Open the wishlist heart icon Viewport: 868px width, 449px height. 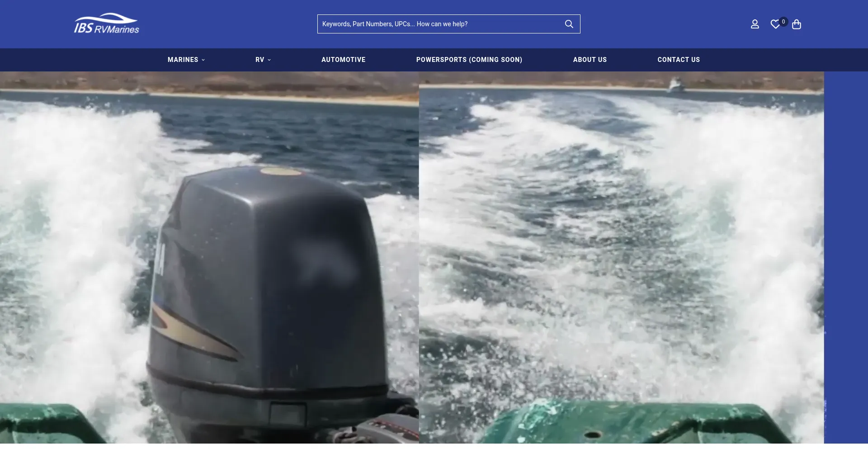[x=775, y=24]
